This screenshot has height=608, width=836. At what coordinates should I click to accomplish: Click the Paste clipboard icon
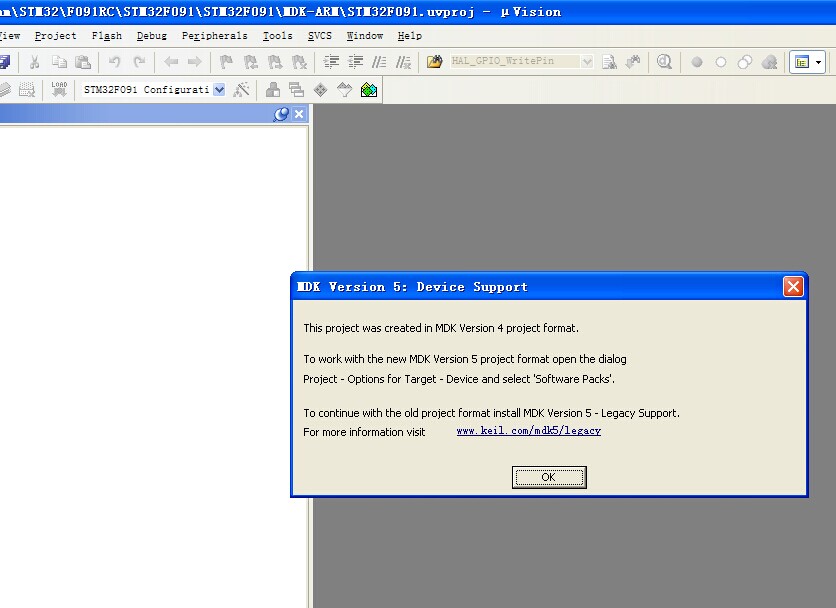[83, 62]
